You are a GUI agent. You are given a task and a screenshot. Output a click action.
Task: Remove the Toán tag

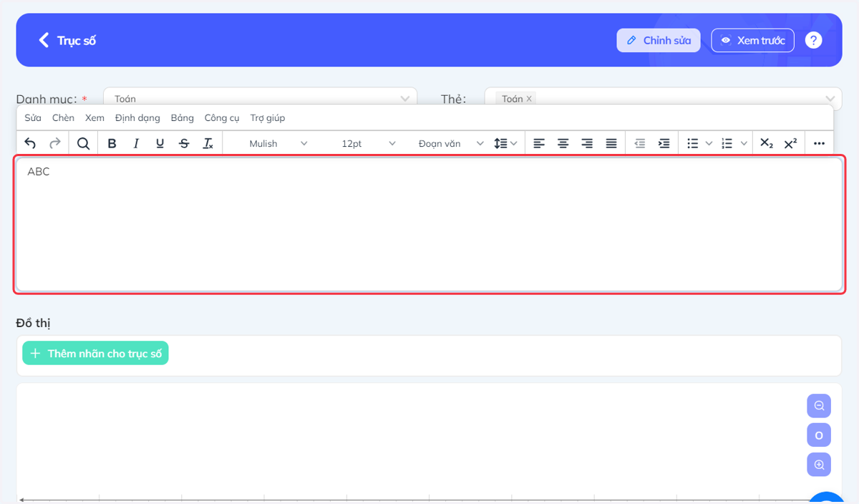point(529,99)
